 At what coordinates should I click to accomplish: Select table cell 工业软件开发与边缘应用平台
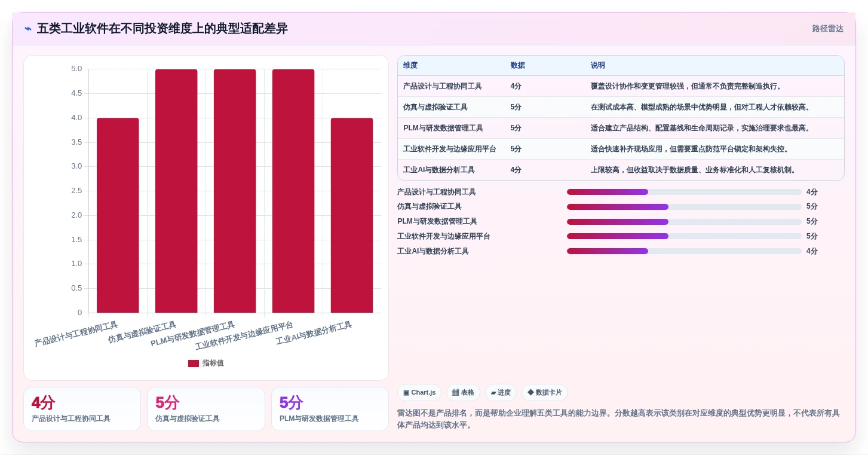450,149
